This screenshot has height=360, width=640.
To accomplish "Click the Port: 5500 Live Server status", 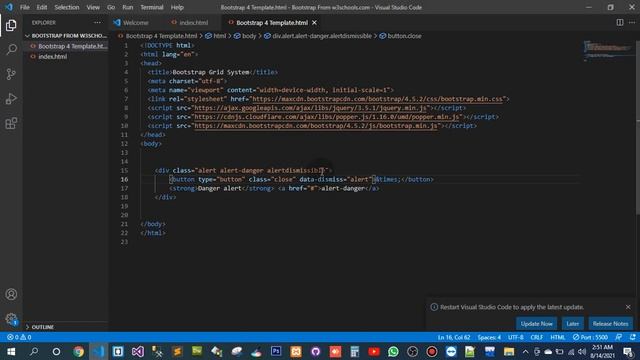I will [x=590, y=337].
